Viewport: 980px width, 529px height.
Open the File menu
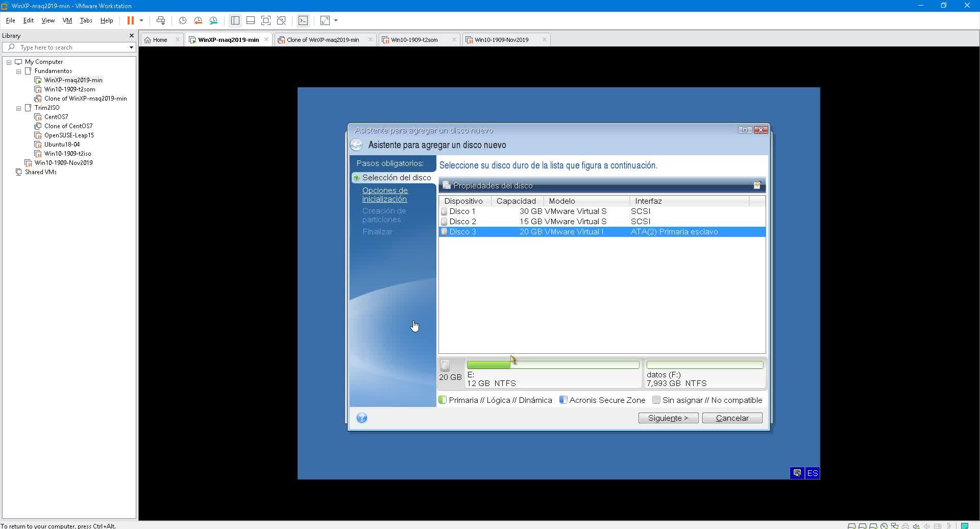point(10,20)
